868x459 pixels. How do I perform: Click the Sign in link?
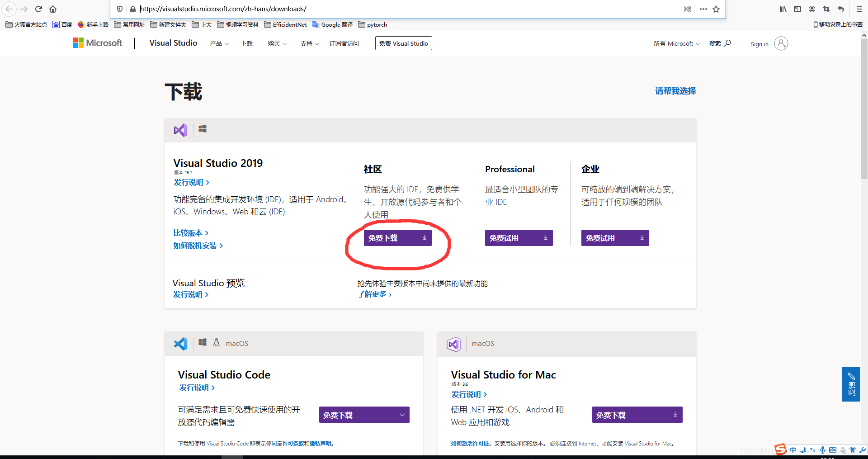[x=759, y=44]
